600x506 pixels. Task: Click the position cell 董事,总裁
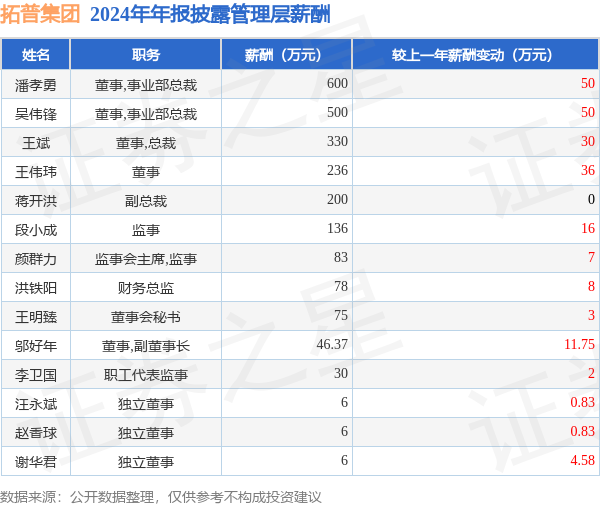[146, 143]
